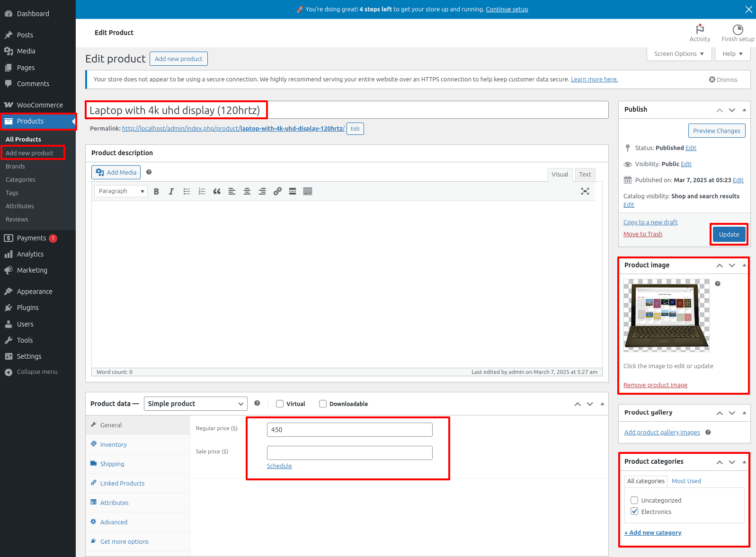Click help icon beside gallery images link
Viewport: 756px width, 557px height.
point(708,432)
